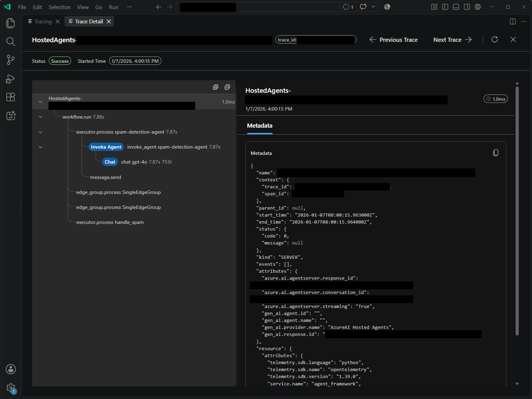Open the View menu
This screenshot has width=532, height=399.
[x=83, y=7]
